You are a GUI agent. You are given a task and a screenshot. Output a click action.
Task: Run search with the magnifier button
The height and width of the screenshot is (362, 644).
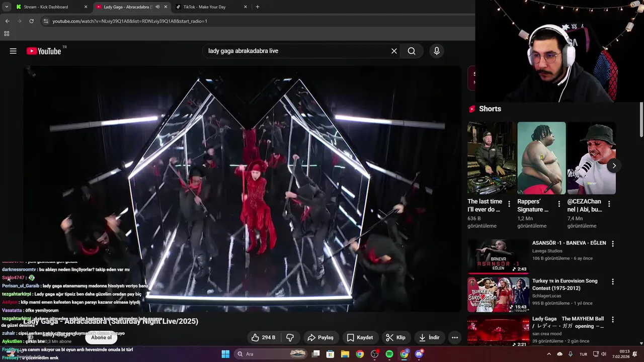(x=412, y=51)
